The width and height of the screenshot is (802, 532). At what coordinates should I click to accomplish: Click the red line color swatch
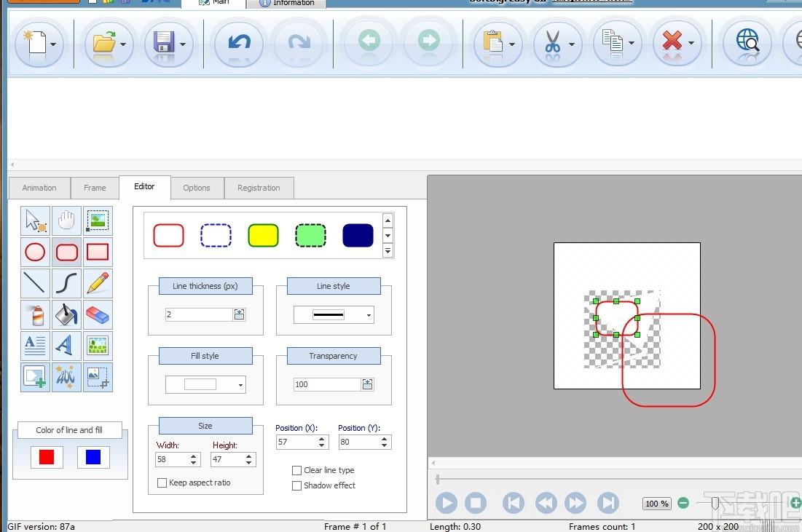pyautogui.click(x=47, y=457)
